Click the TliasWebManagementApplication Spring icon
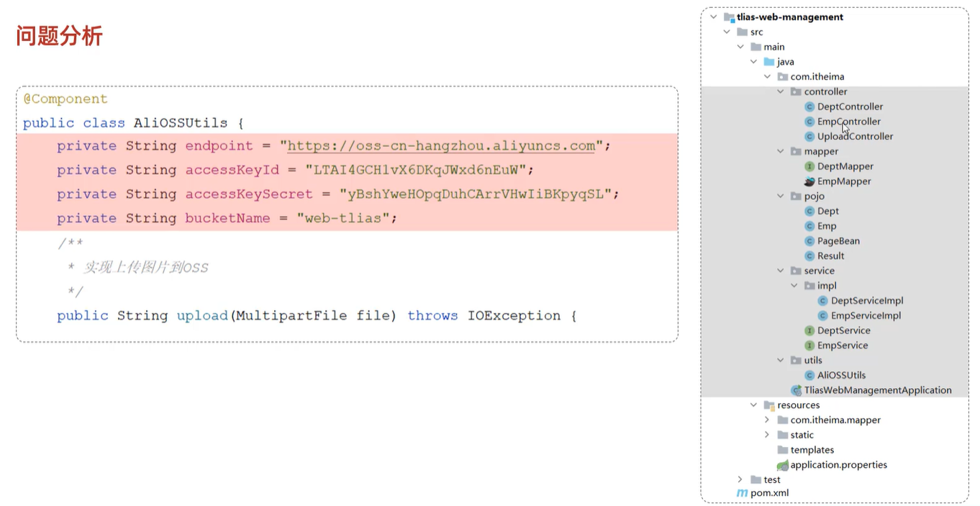980x506 pixels. click(797, 390)
